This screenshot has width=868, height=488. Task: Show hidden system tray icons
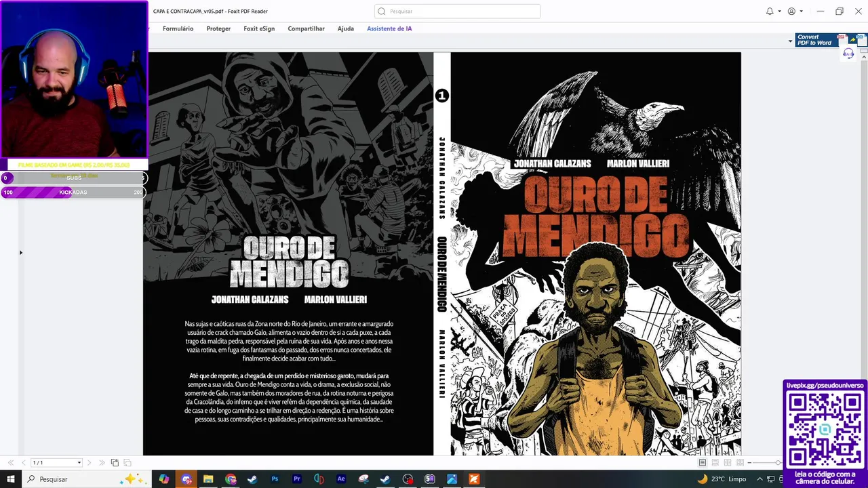pyautogui.click(x=759, y=479)
